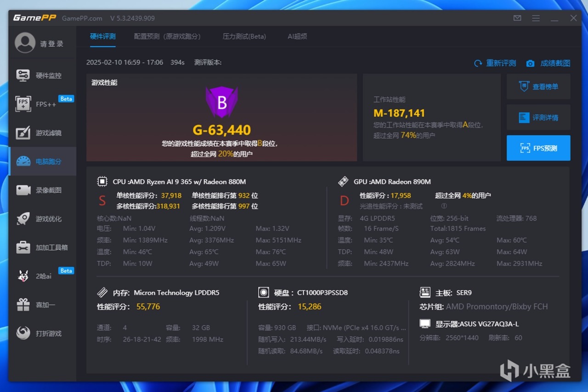Click 成绩截图 to capture score
The width and height of the screenshot is (588, 392).
tap(548, 63)
